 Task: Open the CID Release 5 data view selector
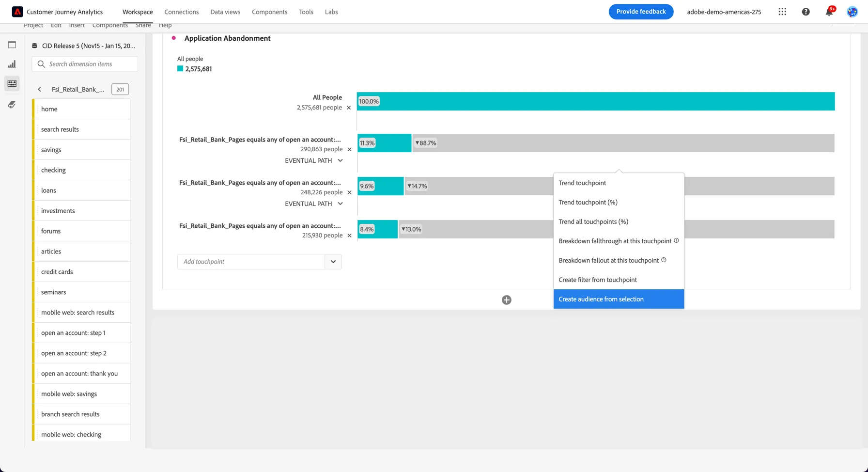click(84, 46)
